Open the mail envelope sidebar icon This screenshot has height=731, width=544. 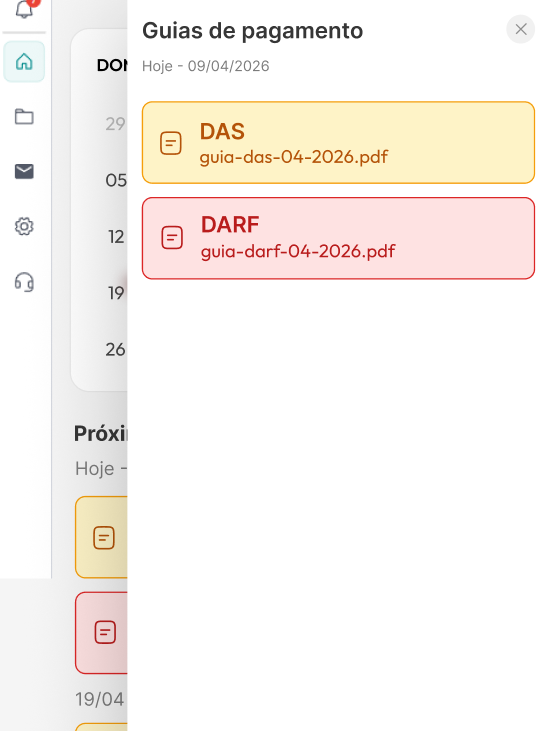(24, 172)
